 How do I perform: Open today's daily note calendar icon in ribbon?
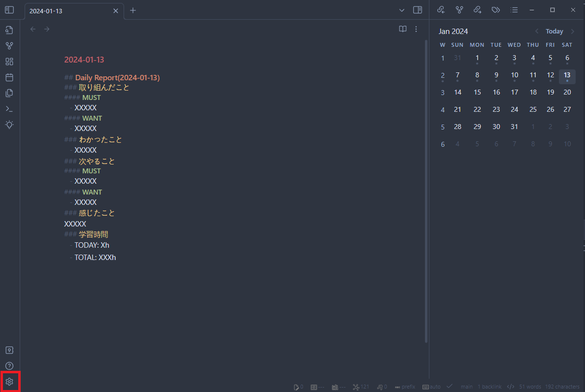click(9, 77)
